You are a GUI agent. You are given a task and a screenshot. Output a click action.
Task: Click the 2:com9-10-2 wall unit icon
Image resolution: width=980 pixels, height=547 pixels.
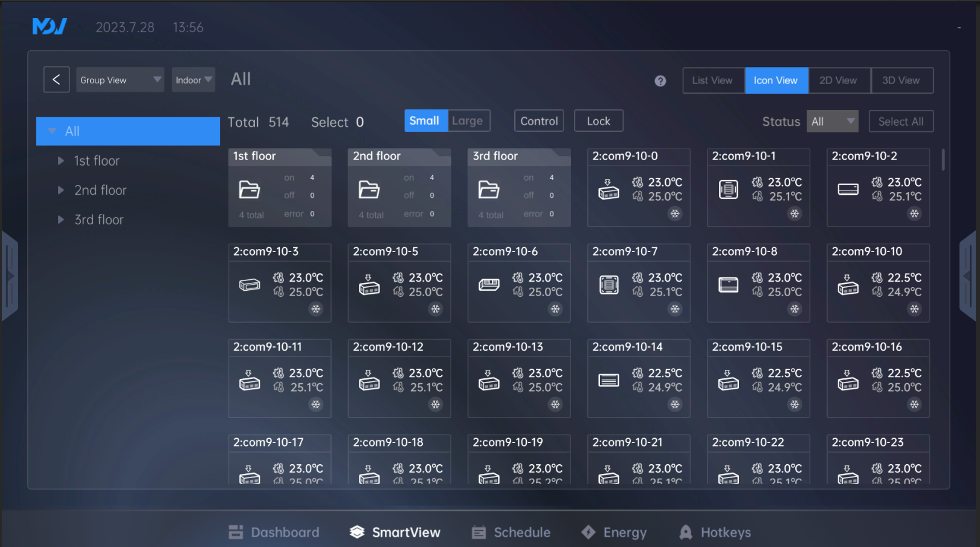(848, 189)
